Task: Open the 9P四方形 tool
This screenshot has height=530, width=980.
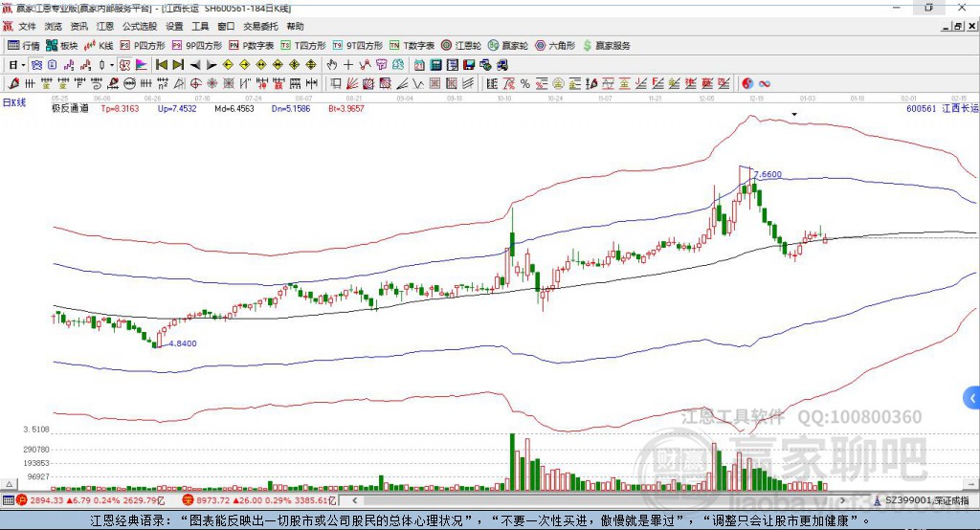Action: click(x=197, y=46)
